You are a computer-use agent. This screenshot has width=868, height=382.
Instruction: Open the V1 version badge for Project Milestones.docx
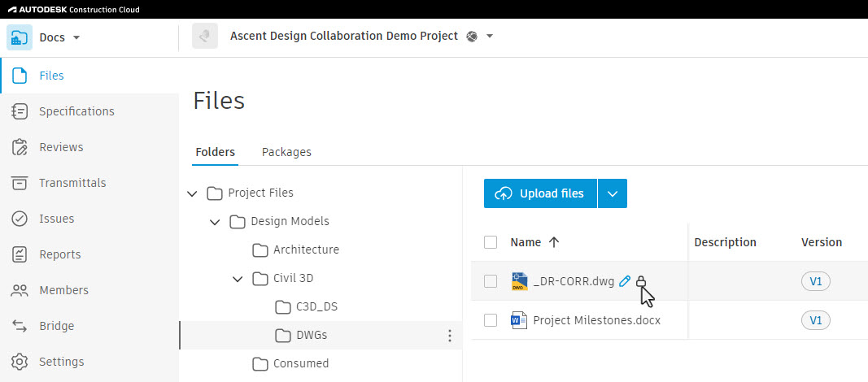[x=815, y=321]
